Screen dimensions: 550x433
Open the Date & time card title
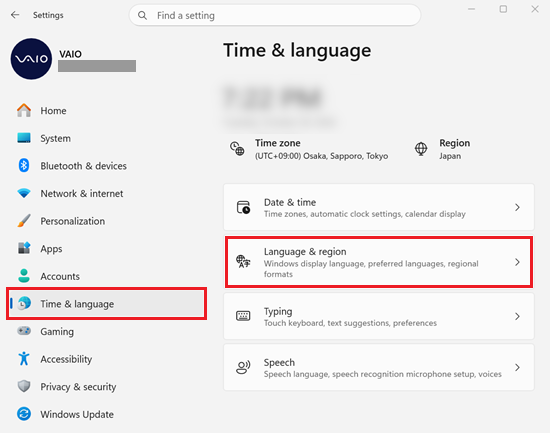point(290,202)
